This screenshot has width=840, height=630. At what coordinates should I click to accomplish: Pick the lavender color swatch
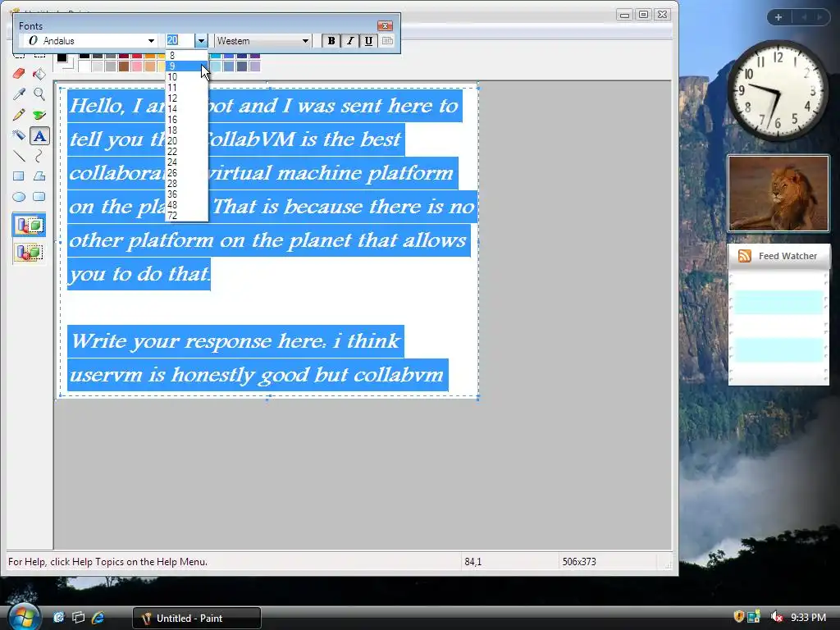point(255,66)
